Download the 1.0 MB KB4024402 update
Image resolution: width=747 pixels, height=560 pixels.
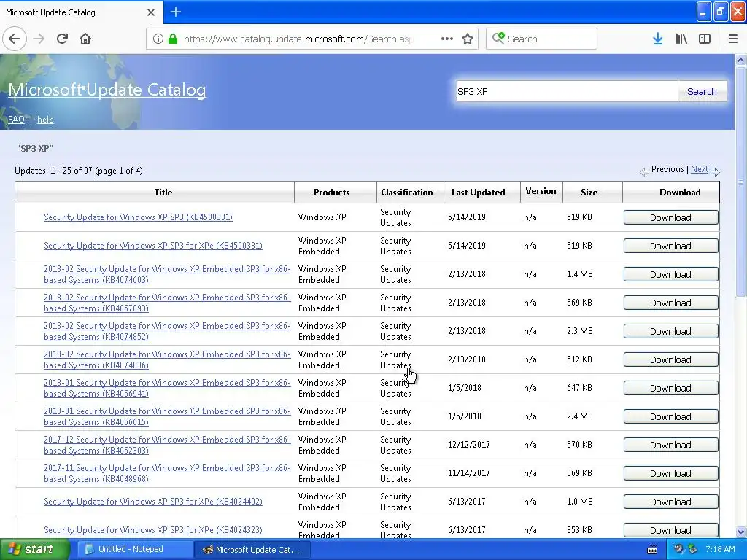(x=671, y=502)
